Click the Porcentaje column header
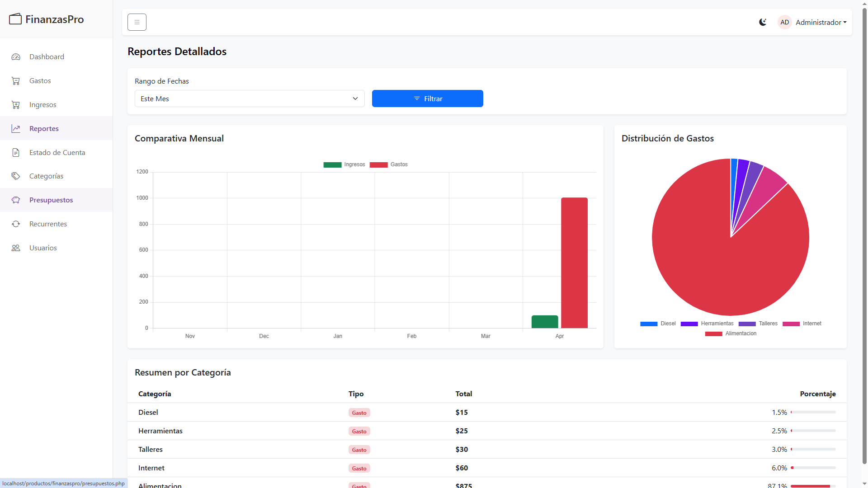The width and height of the screenshot is (868, 488). [x=818, y=394]
